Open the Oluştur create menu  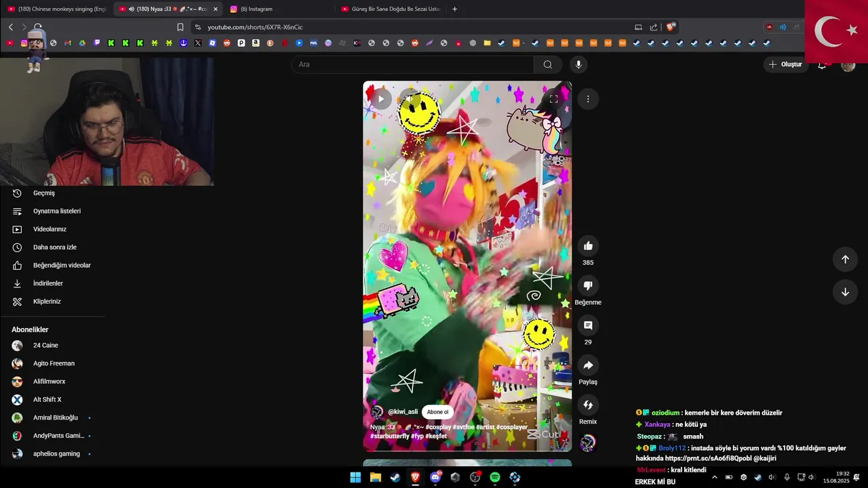pos(785,64)
